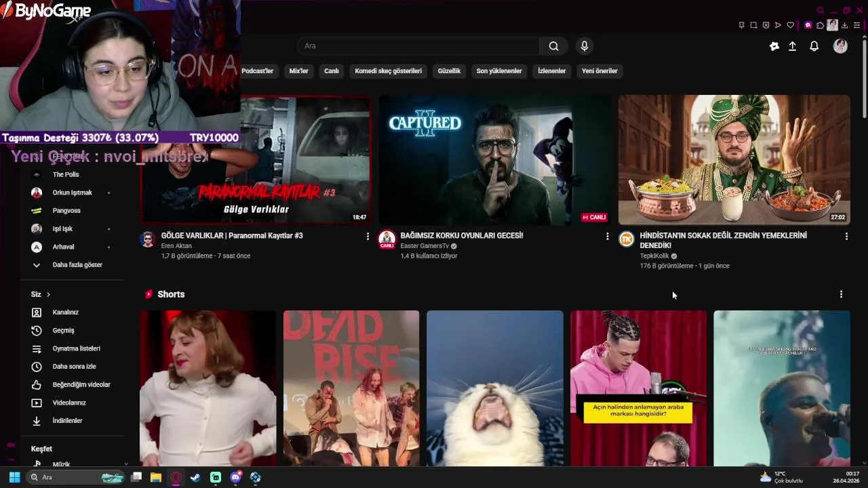Open the yawning cat Short
The width and height of the screenshot is (868, 488).
tap(495, 388)
